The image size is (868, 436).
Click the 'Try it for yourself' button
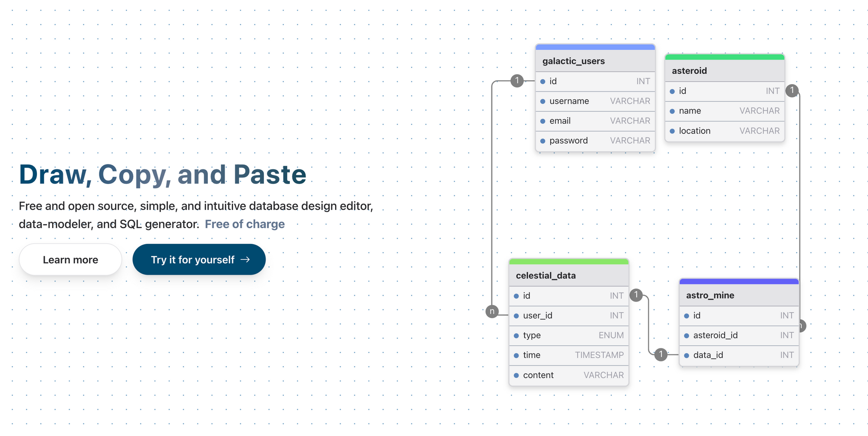point(199,259)
